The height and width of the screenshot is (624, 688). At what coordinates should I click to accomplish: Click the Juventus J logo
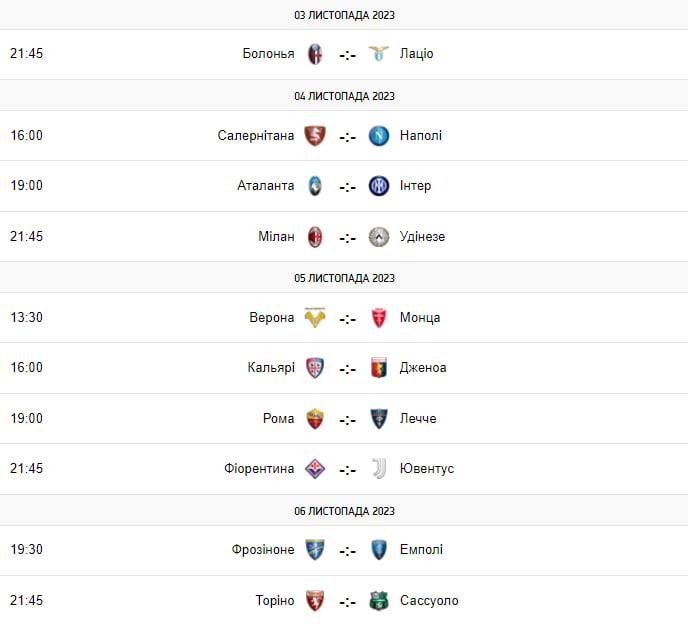pos(379,469)
